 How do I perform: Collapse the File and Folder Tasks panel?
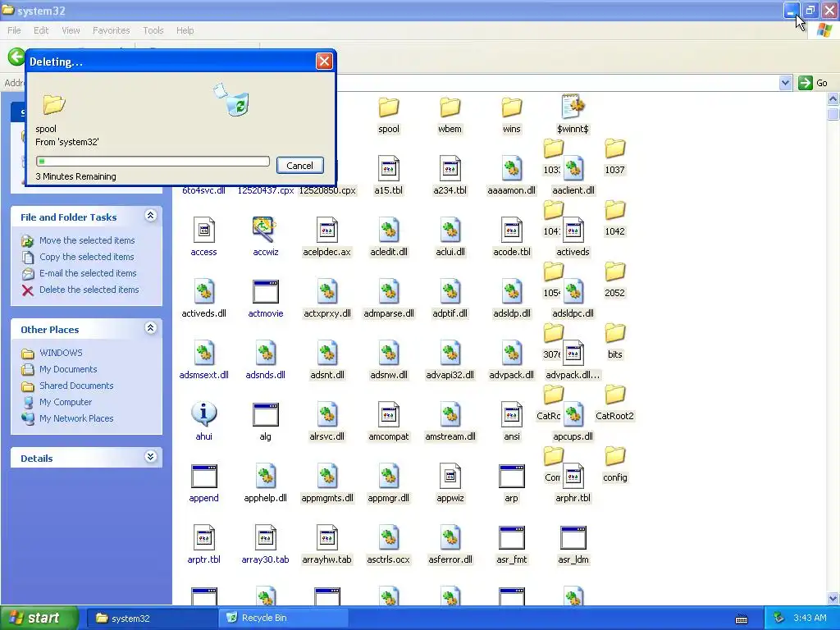(x=151, y=216)
